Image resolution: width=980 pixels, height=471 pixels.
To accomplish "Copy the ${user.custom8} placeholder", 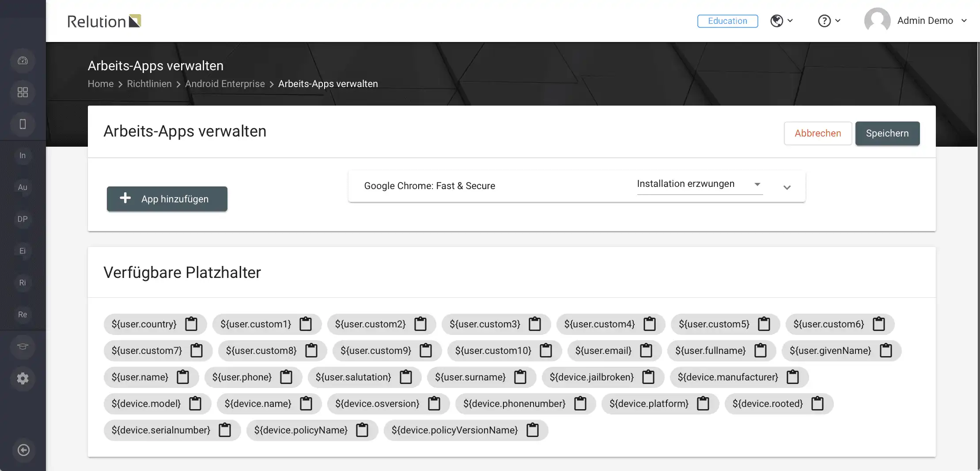I will (x=311, y=350).
